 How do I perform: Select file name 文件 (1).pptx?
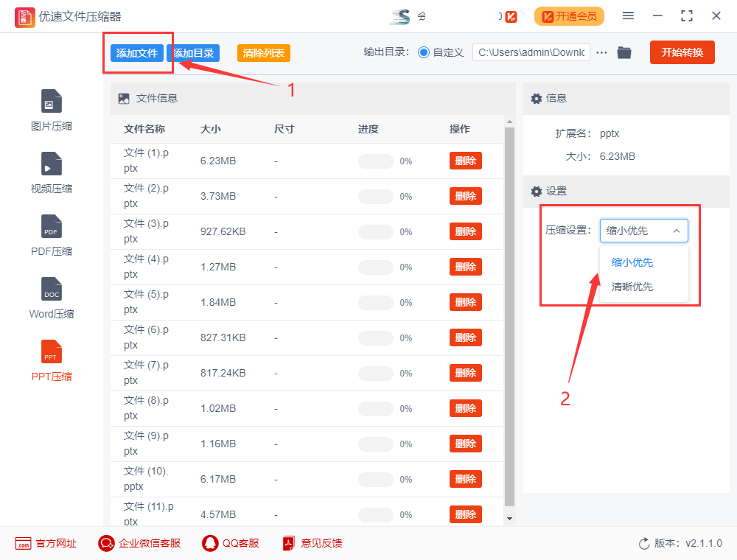tap(146, 161)
